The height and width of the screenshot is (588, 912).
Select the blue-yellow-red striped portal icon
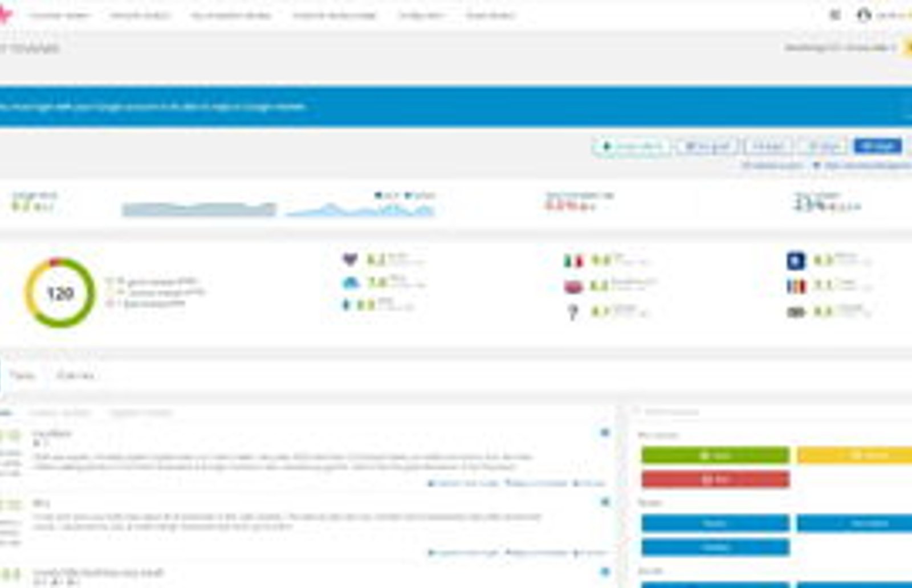click(796, 286)
